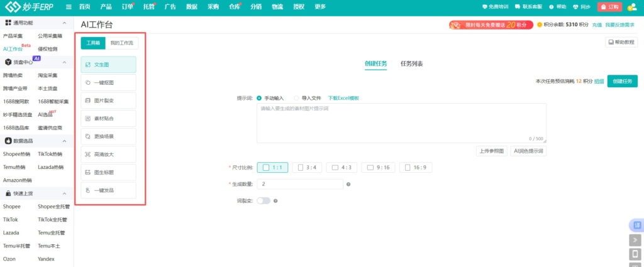The height and width of the screenshot is (267, 644).
Task: Select the 手动输入 radio option
Action: click(270, 99)
